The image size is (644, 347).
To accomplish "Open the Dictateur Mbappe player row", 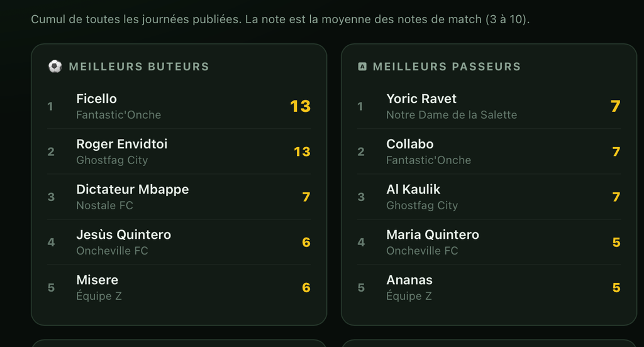I will pos(179,197).
